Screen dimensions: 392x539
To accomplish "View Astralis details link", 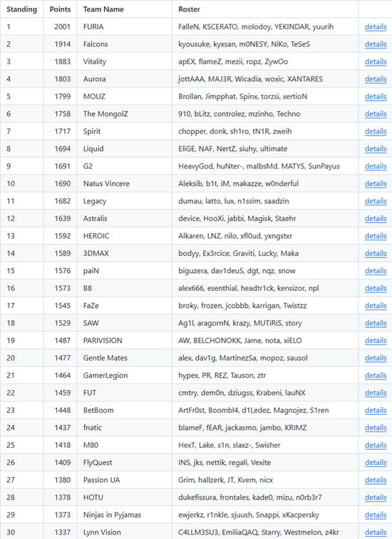I will pyautogui.click(x=376, y=219).
